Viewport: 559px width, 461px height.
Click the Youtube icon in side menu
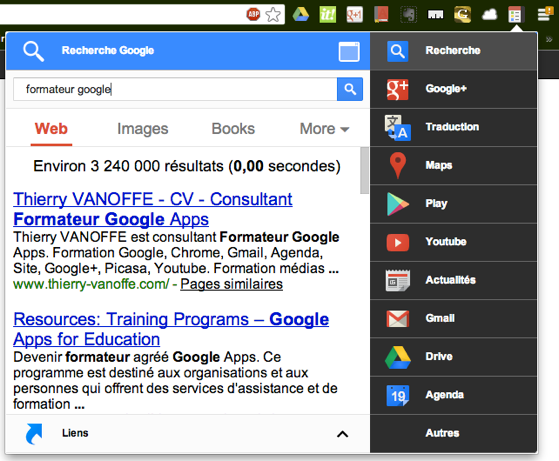coord(398,242)
